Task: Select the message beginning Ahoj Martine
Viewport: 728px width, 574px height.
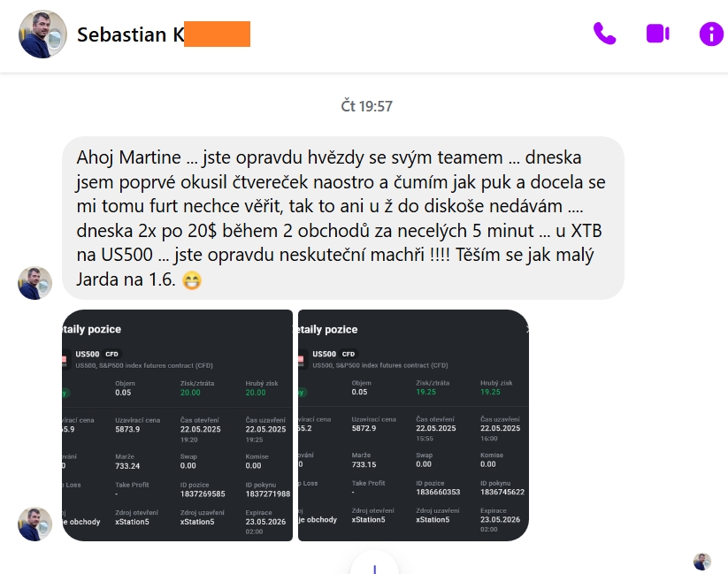Action: click(x=343, y=218)
